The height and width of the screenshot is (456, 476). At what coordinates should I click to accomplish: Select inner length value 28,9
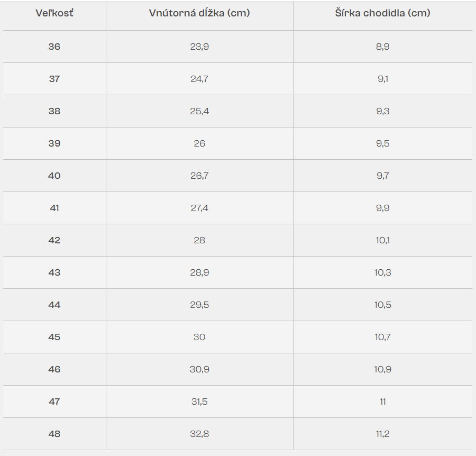(199, 272)
